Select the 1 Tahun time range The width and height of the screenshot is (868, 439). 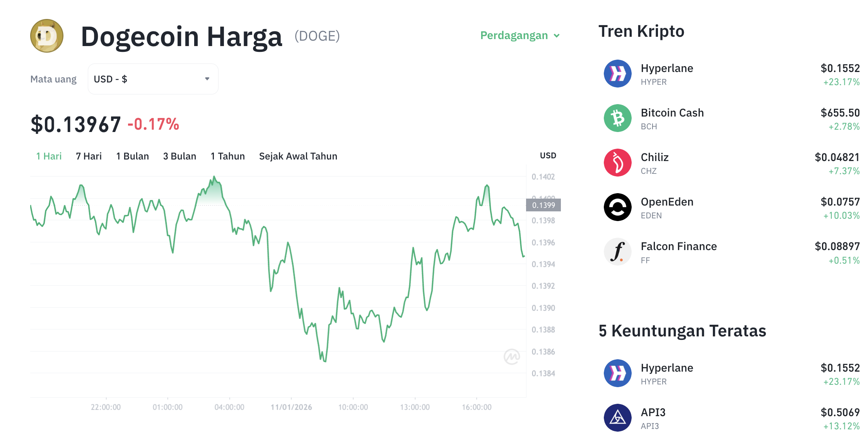(x=227, y=156)
